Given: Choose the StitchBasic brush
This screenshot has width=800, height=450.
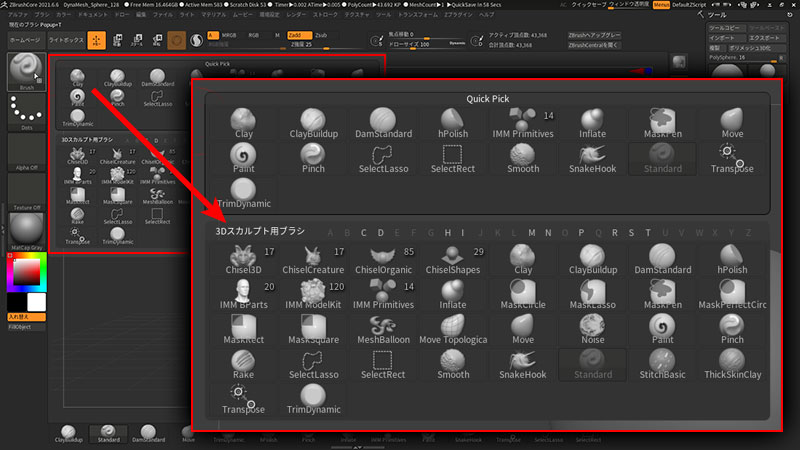Looking at the screenshot, I should 662,365.
